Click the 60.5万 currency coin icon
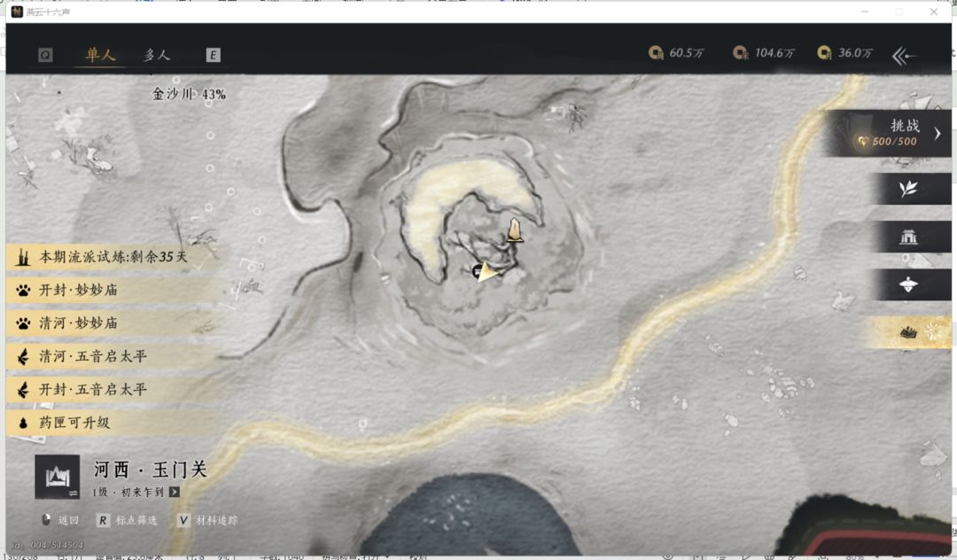957x560 pixels. click(x=656, y=53)
